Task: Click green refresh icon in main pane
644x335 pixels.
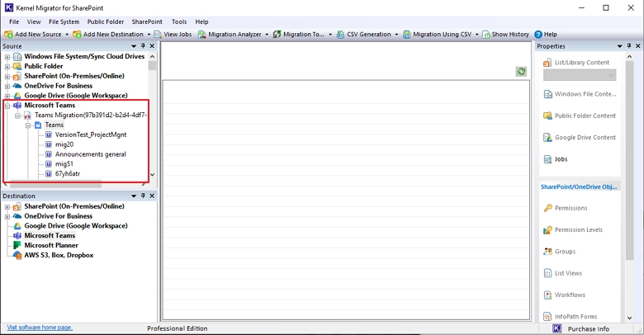Action: [x=521, y=72]
